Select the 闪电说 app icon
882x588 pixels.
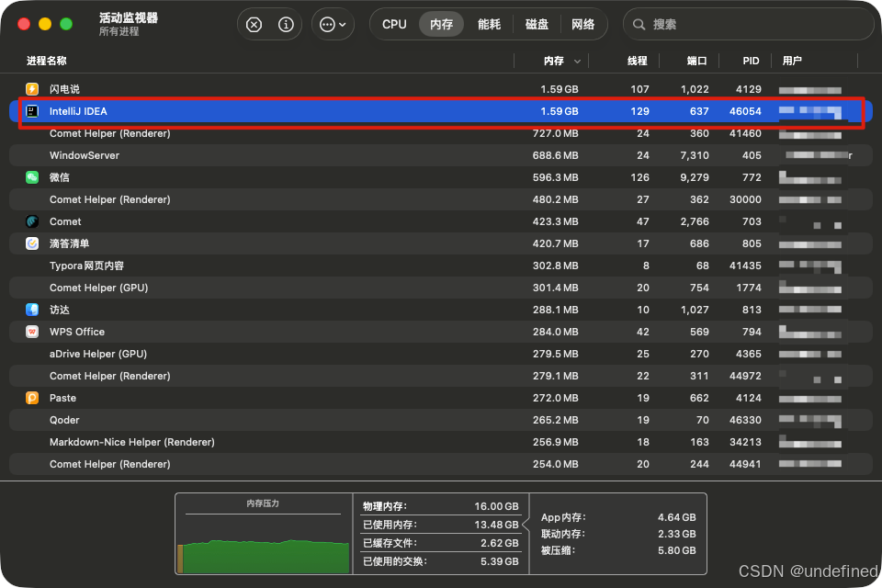coord(32,89)
